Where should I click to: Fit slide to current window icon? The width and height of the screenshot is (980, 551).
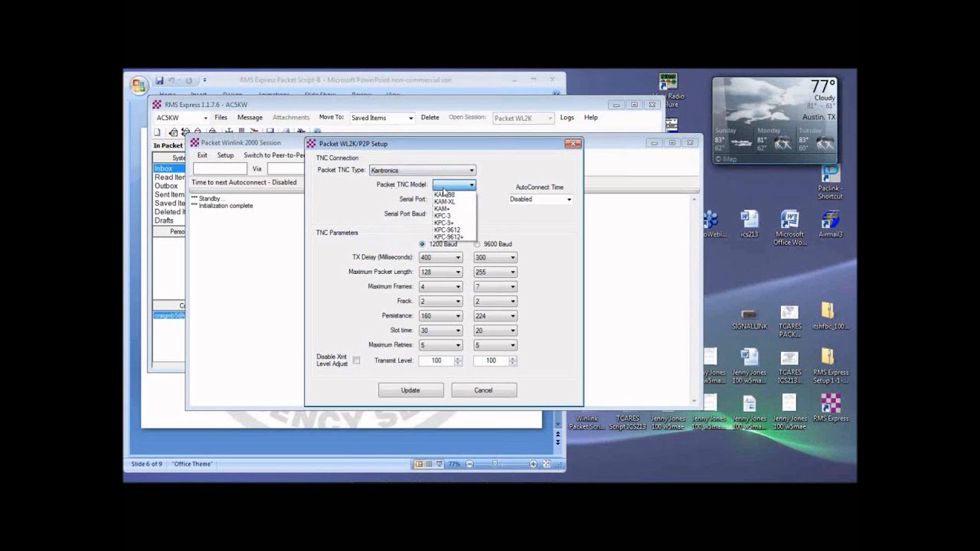click(547, 464)
